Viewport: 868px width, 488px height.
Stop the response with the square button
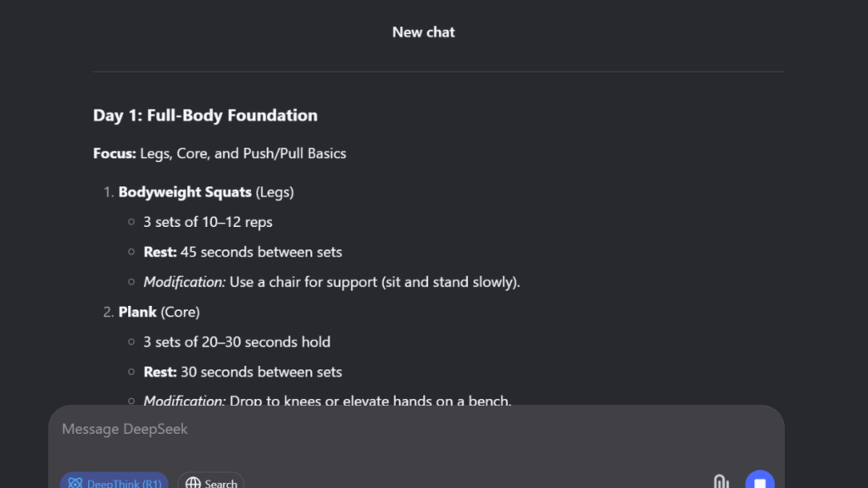(x=759, y=480)
